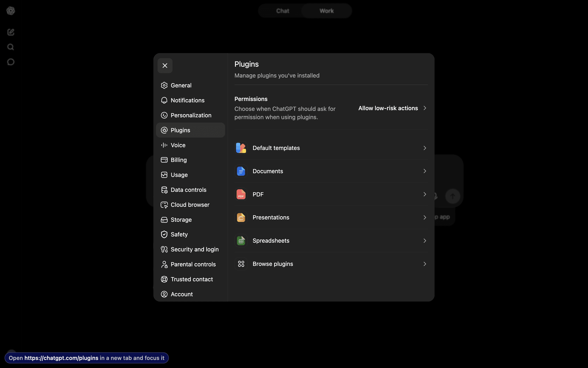
Task: Click the search magnifier icon in sidebar
Action: (11, 47)
